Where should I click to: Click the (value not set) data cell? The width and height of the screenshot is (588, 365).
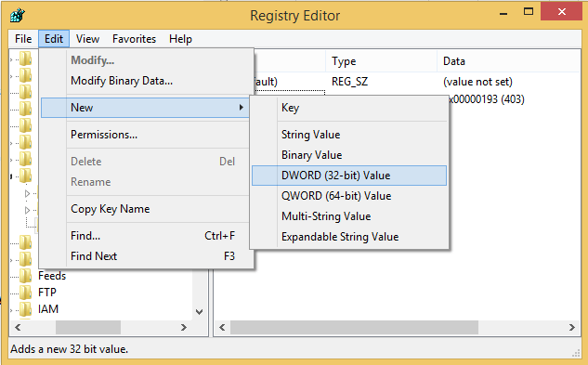tap(477, 82)
